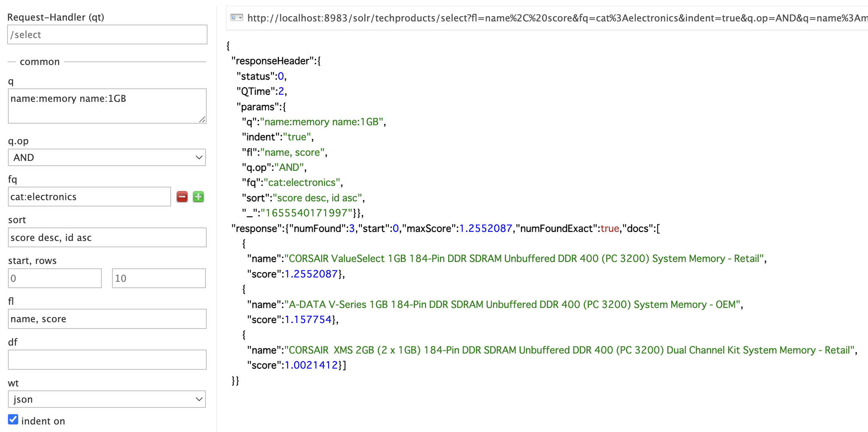Screen dimensions: 868x432
Task: Click the 'indent on' label text
Action: [43, 421]
